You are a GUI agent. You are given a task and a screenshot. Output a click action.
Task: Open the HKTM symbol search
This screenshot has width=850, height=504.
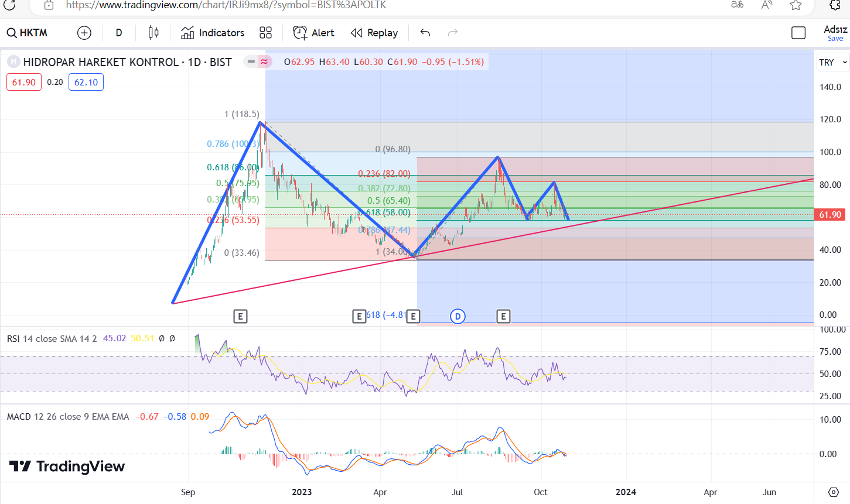[27, 33]
